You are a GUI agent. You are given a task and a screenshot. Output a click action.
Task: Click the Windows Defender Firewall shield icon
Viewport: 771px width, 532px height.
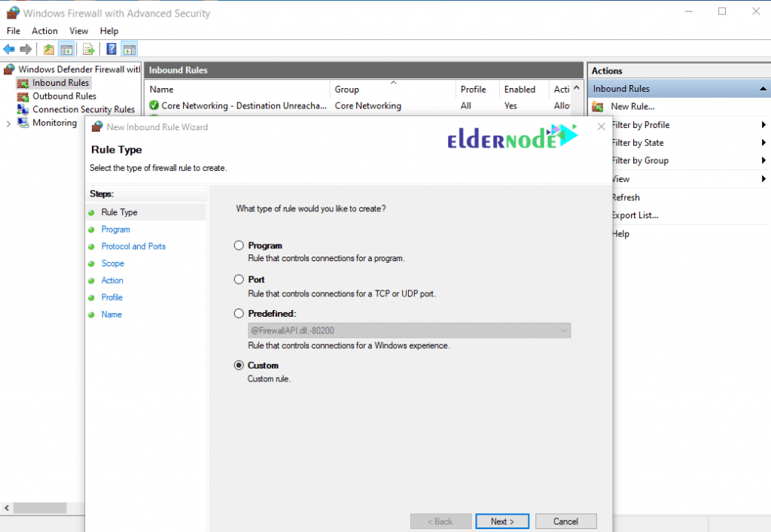[8, 68]
